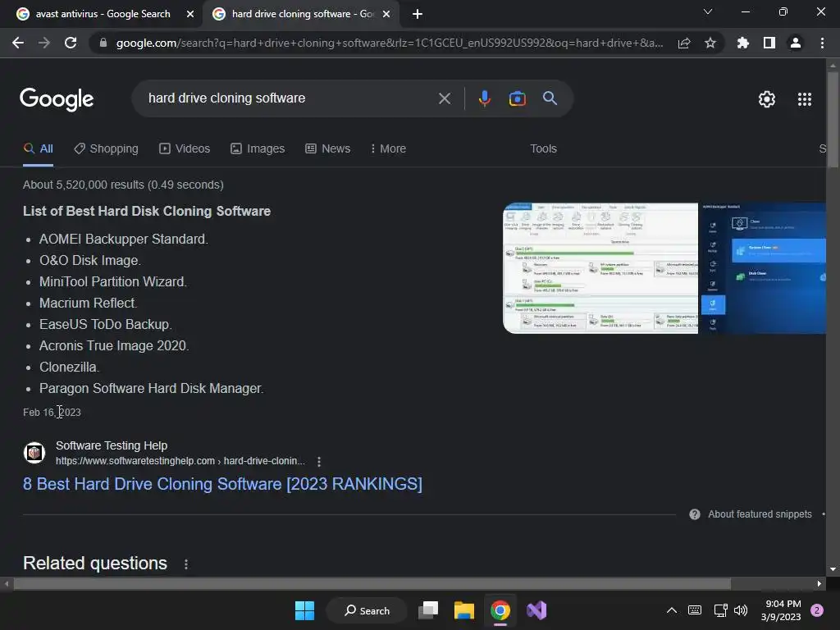Select the All results tab
This screenshot has height=630, width=840.
38,149
